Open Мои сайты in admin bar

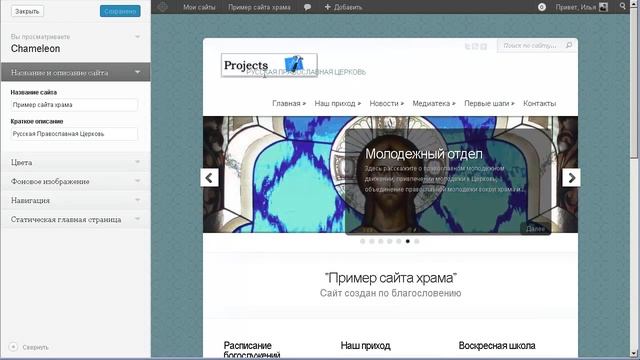[199, 7]
